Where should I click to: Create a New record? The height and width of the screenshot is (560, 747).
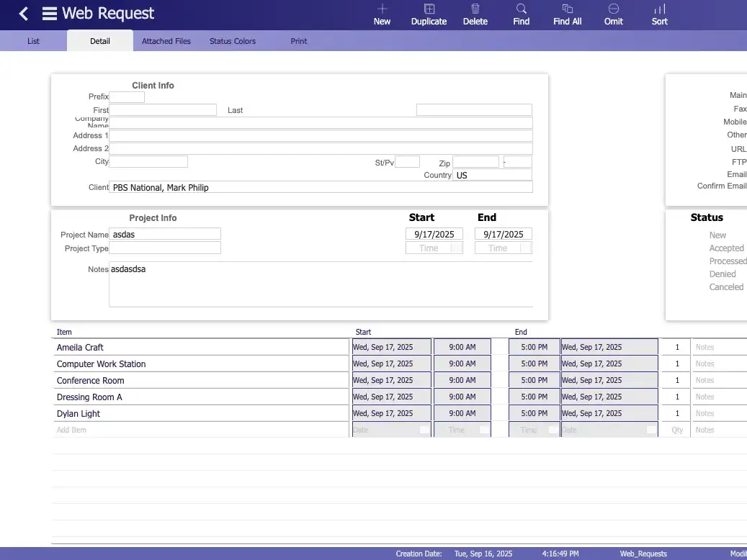(x=382, y=15)
